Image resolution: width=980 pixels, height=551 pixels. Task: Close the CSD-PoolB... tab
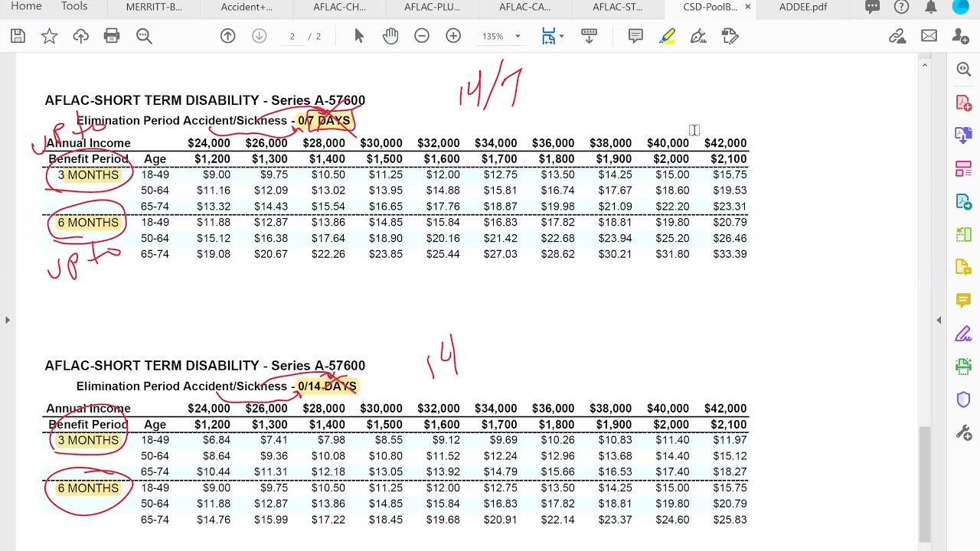point(747,7)
